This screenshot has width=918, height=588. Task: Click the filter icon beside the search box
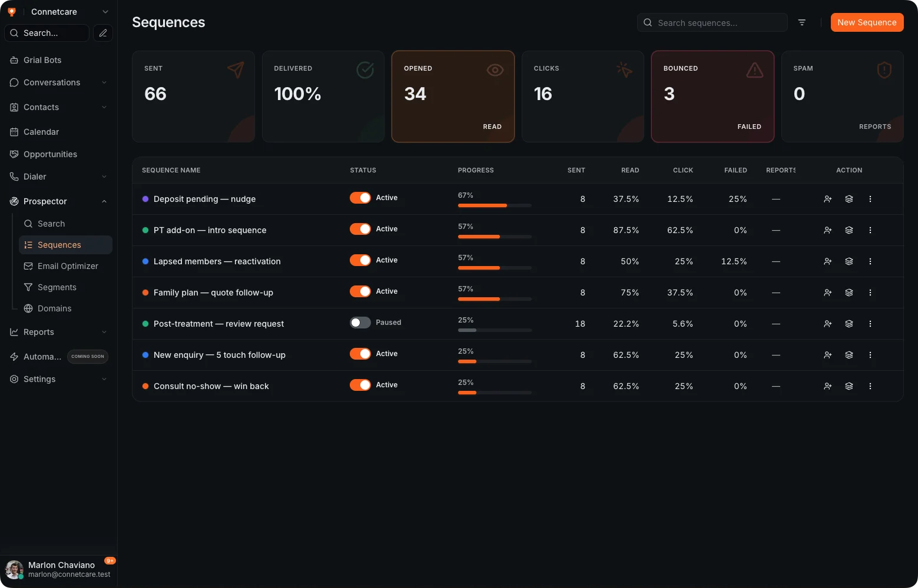coord(801,22)
